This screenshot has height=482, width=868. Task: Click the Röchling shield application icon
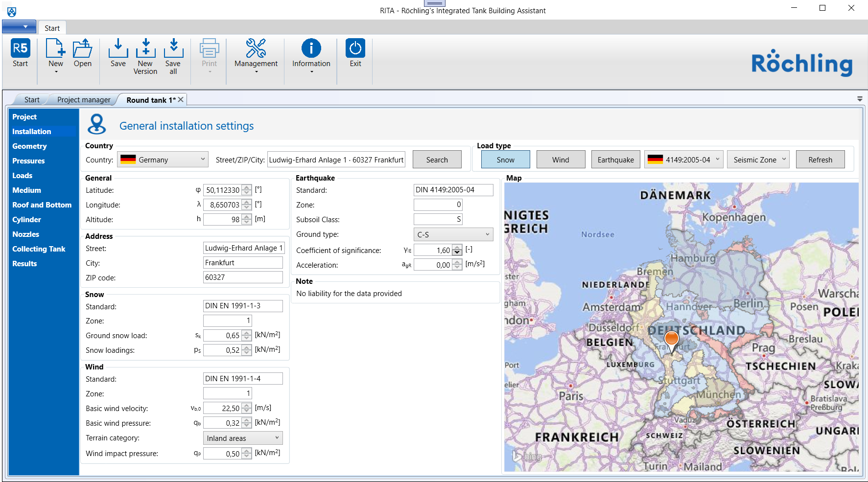click(12, 12)
